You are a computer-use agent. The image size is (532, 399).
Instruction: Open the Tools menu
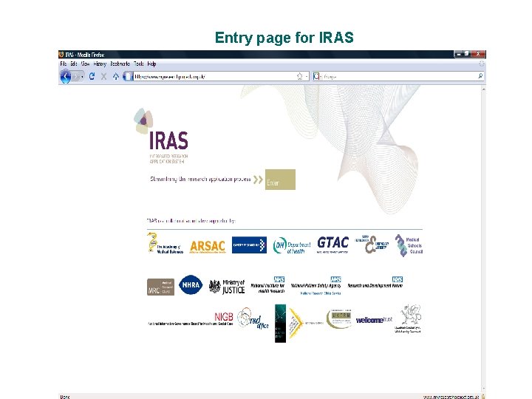coord(139,64)
